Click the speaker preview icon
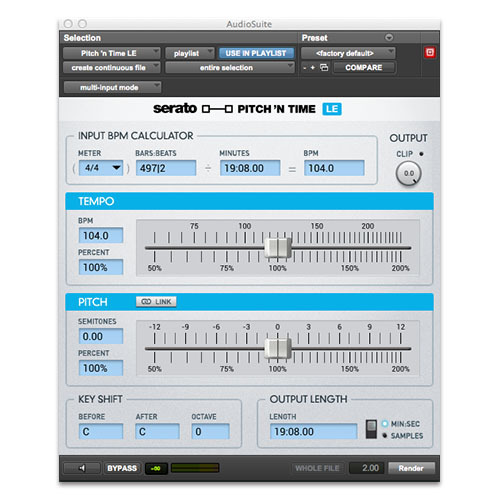 point(82,468)
